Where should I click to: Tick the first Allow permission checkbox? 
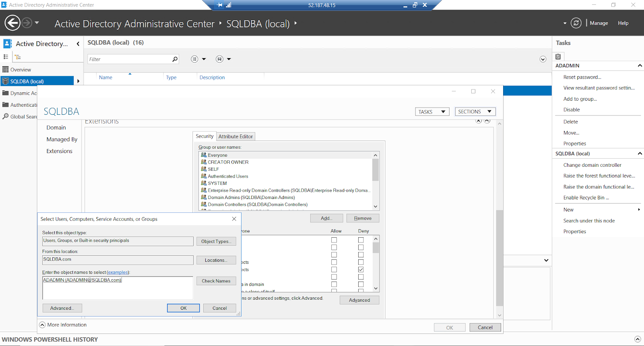tap(334, 240)
